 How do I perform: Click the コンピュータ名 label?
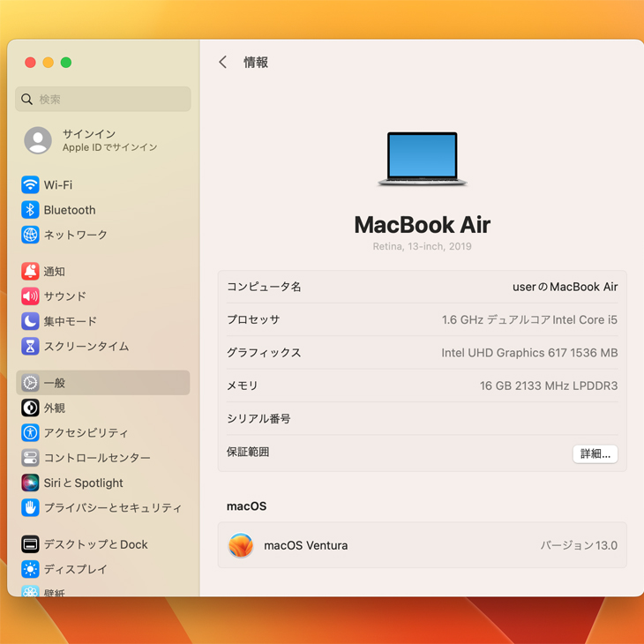coord(264,287)
